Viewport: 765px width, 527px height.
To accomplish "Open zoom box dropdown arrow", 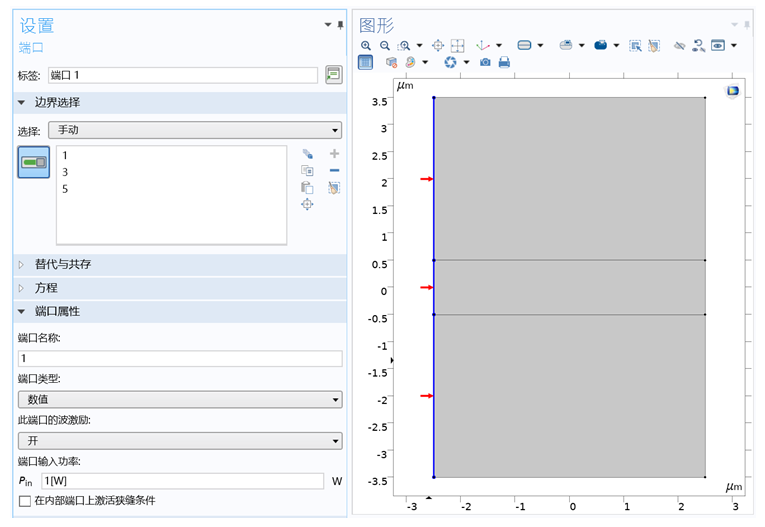I will pyautogui.click(x=420, y=46).
